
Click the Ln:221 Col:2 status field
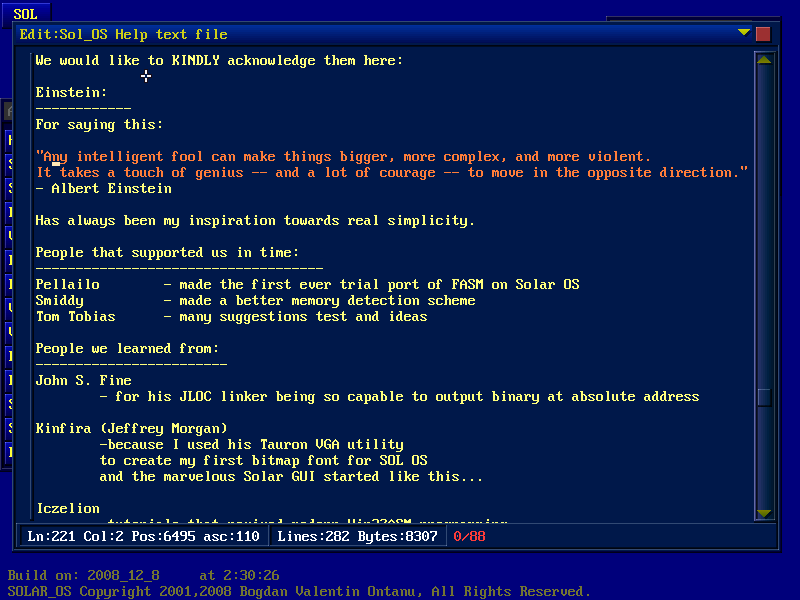coord(143,536)
